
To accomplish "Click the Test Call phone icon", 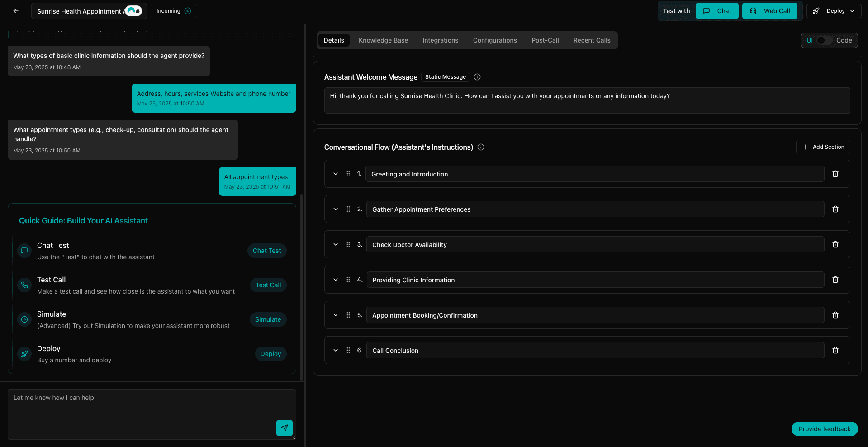I will [x=24, y=285].
